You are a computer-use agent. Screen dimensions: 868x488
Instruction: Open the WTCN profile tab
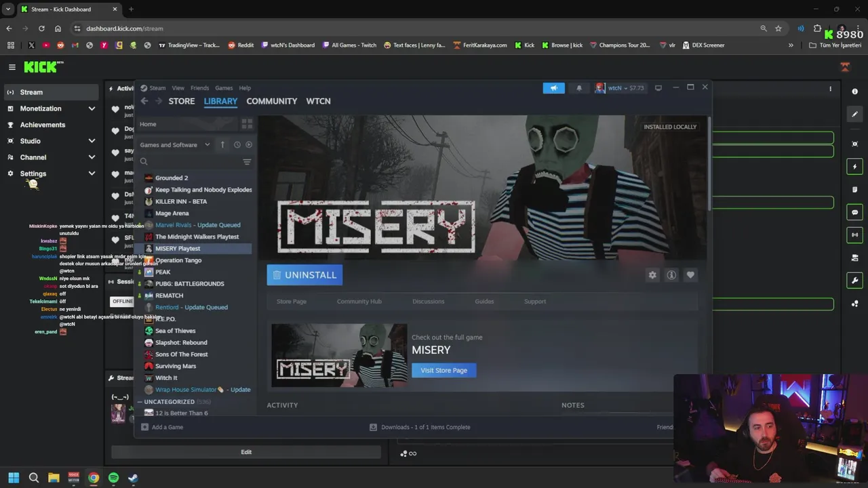click(x=318, y=101)
